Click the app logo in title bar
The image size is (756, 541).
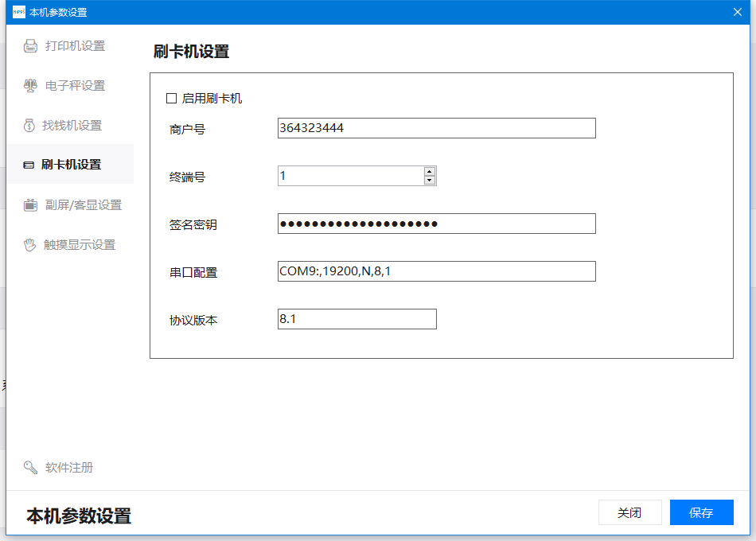[x=19, y=12]
